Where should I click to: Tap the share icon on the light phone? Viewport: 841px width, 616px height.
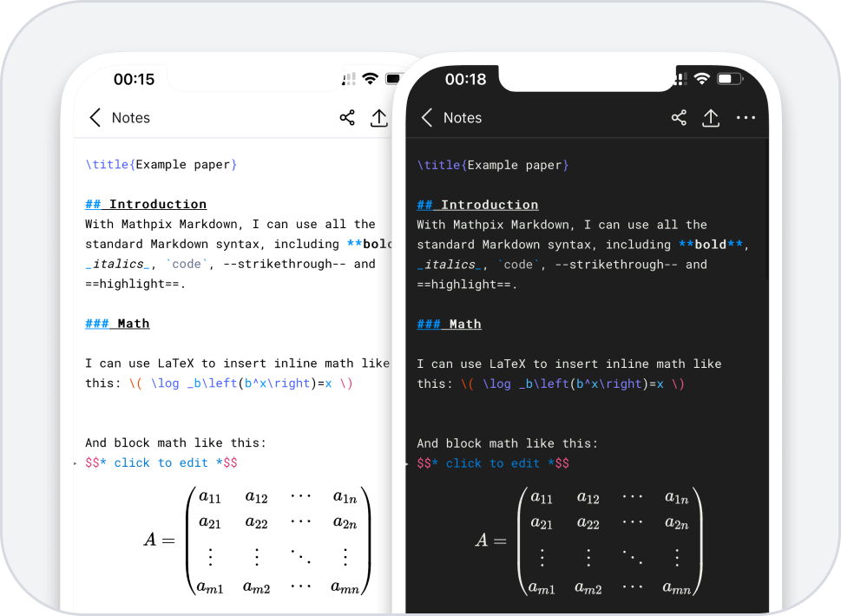pyautogui.click(x=347, y=117)
